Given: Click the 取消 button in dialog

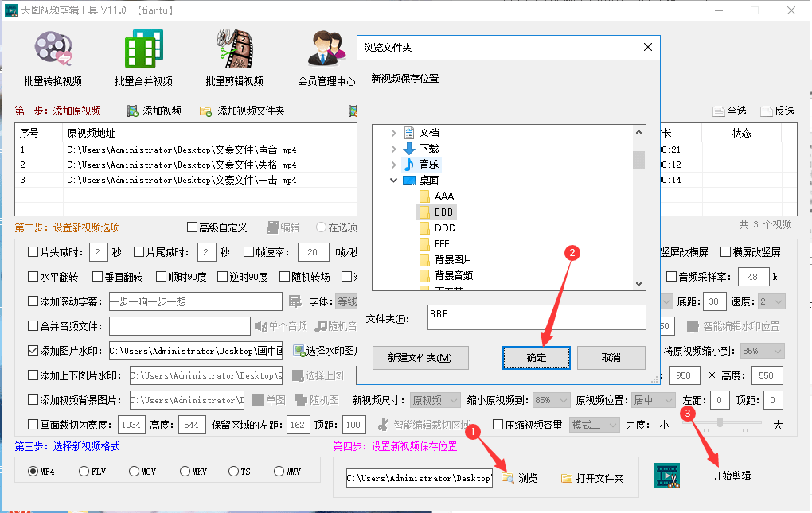Looking at the screenshot, I should coord(611,358).
